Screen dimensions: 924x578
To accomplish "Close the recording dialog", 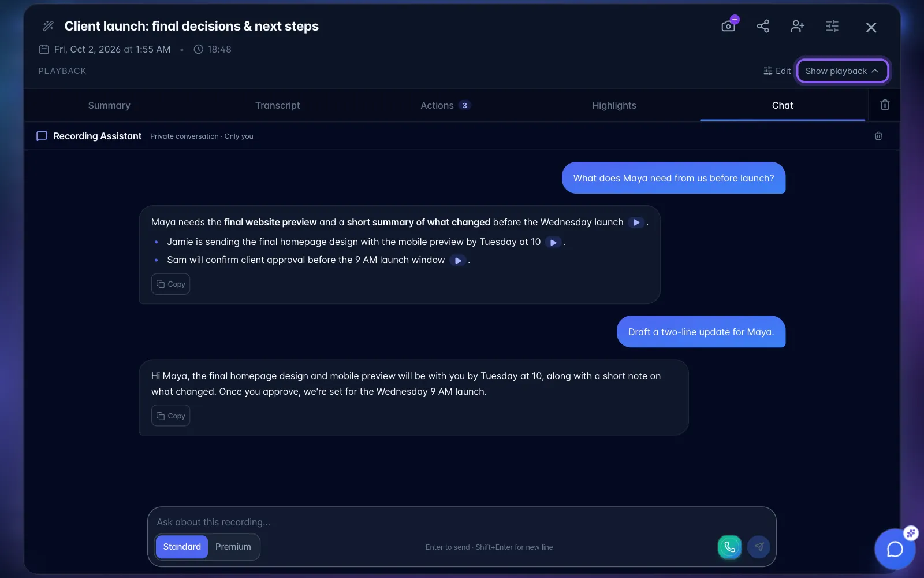I will [x=871, y=27].
